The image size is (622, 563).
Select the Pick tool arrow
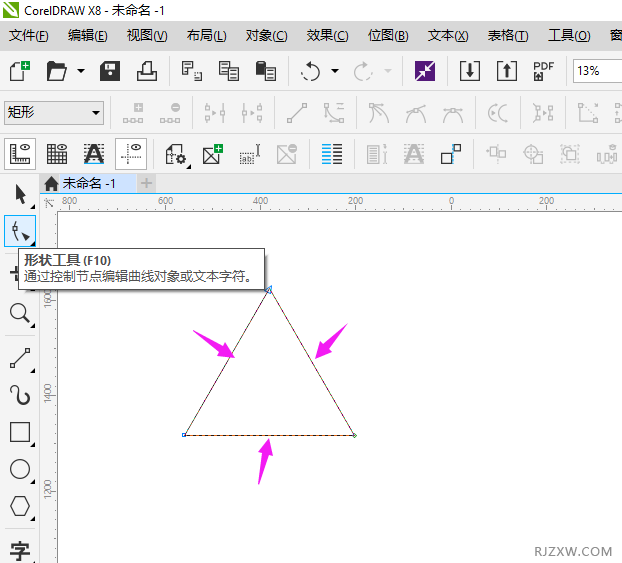click(19, 194)
